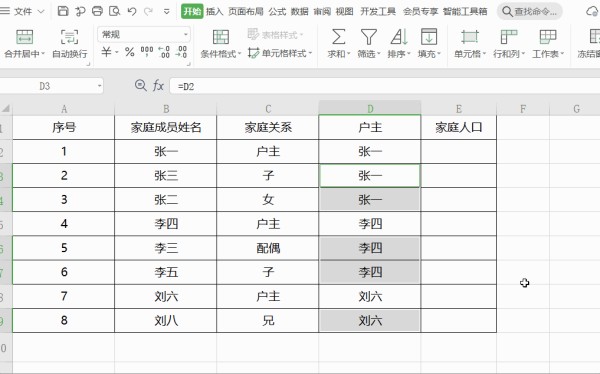600x374 pixels.
Task: Click the 筛选 filter funnel icon
Action: (368, 37)
